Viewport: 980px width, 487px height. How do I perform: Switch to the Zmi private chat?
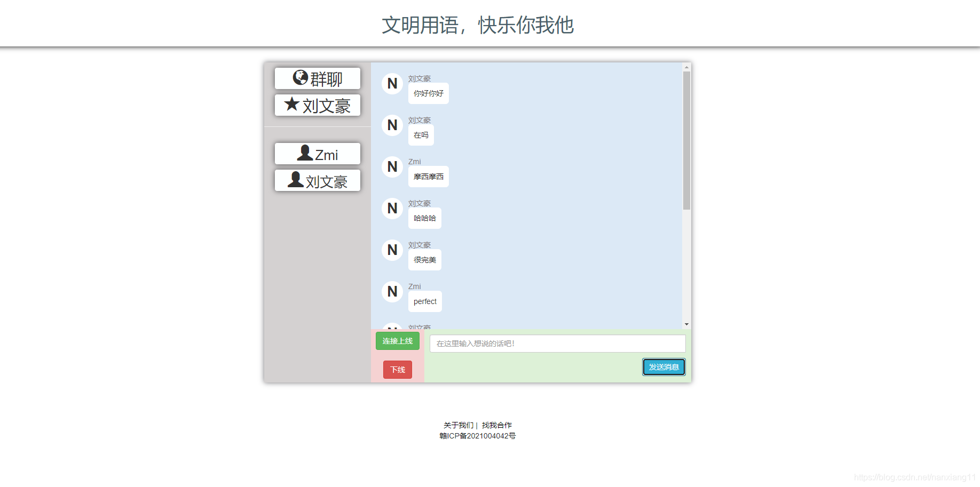tap(317, 154)
